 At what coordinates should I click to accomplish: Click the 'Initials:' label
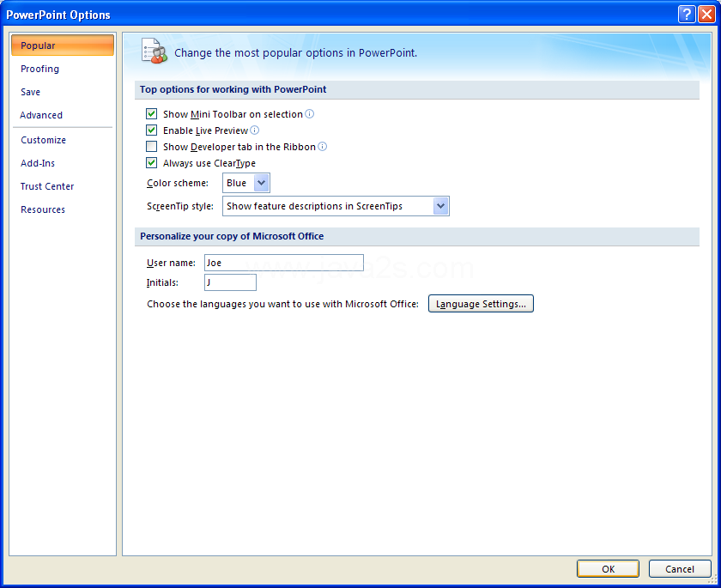pos(162,282)
